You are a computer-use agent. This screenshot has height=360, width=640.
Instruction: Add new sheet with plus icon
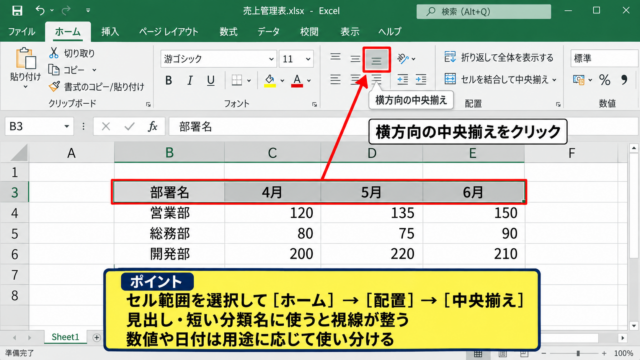[x=96, y=338]
